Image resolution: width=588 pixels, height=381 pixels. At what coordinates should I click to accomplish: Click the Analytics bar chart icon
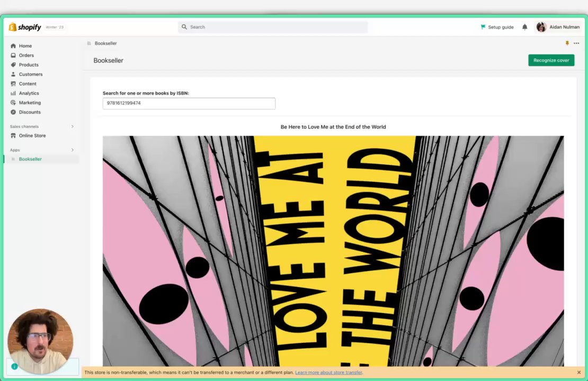13,93
